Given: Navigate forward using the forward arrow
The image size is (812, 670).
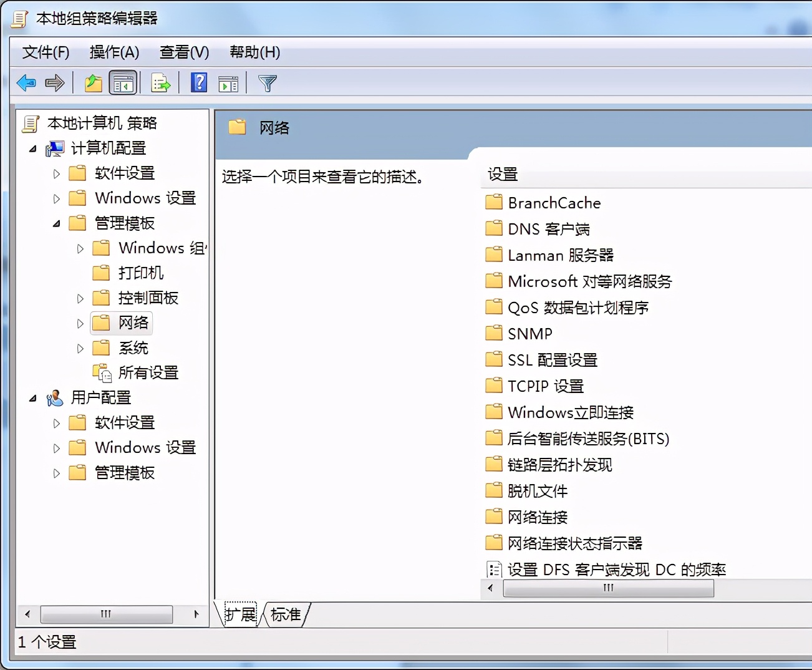Looking at the screenshot, I should 55,82.
